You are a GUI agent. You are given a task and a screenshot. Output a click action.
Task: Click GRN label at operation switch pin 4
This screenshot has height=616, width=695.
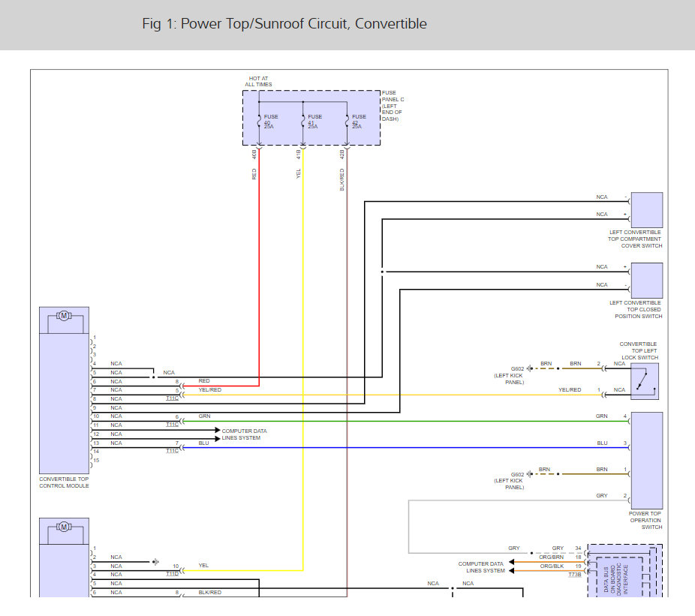coord(601,416)
